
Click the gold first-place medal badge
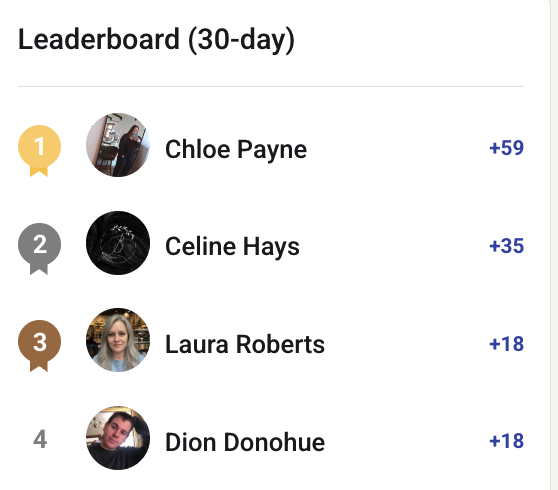[39, 150]
